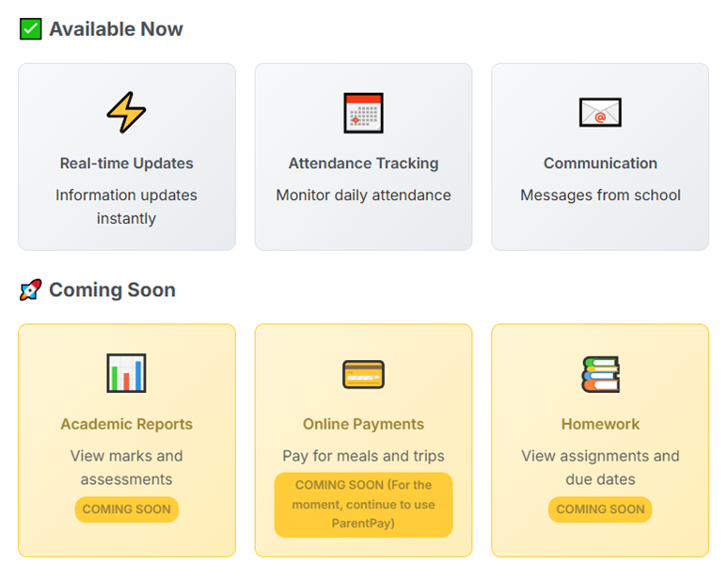Click 'Messages from school' description text
728x578 pixels.
click(600, 195)
